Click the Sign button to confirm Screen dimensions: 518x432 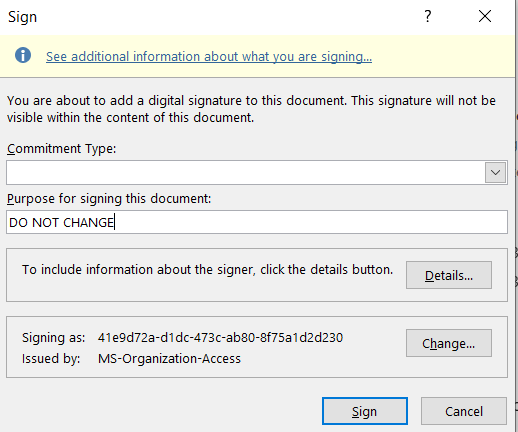(365, 411)
